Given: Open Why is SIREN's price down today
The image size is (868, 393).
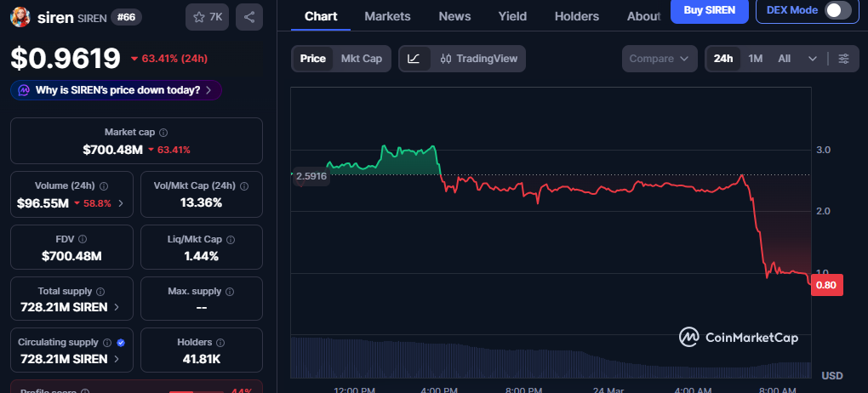Looking at the screenshot, I should [117, 89].
